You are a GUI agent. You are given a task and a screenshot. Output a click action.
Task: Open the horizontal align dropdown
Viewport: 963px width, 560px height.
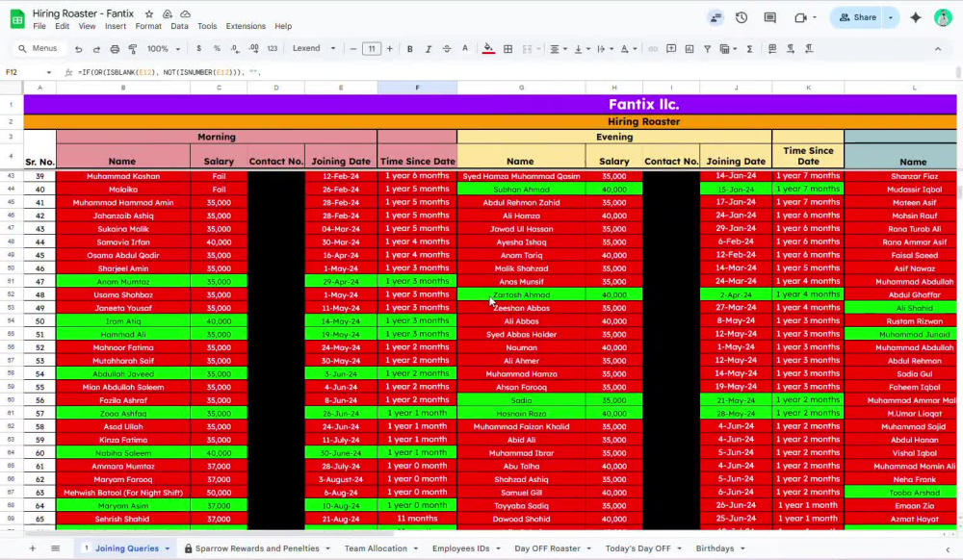click(x=558, y=48)
